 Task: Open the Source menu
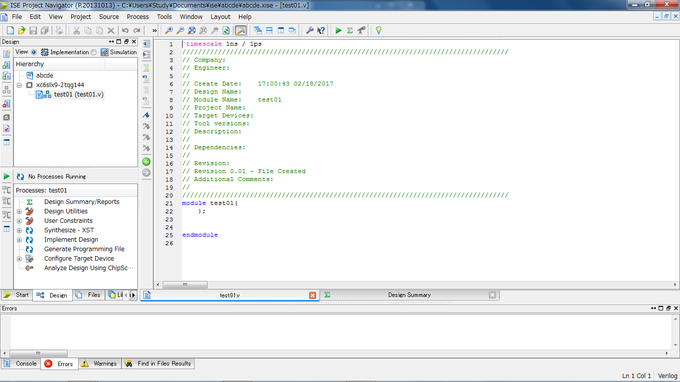[x=109, y=16]
